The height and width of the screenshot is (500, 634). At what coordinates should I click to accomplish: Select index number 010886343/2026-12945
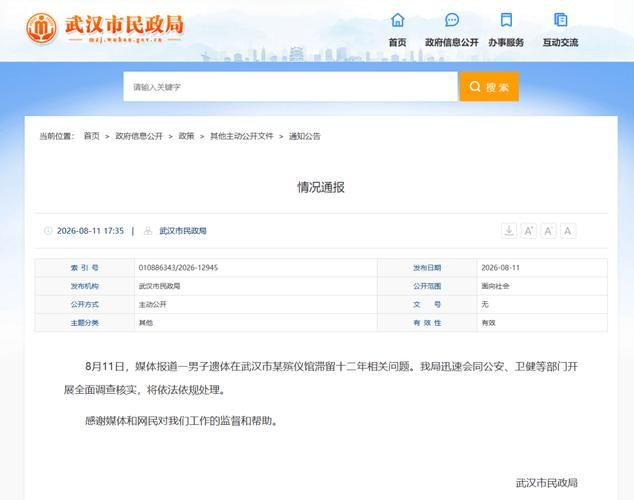point(178,268)
